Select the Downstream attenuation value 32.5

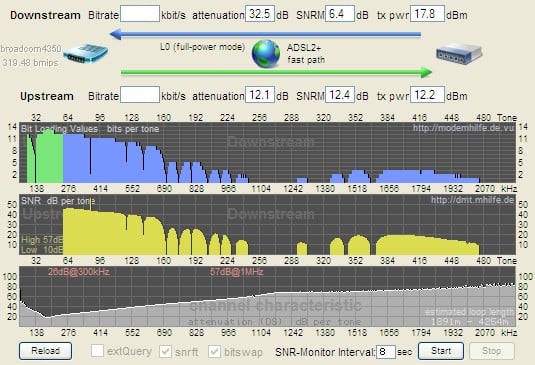260,14
